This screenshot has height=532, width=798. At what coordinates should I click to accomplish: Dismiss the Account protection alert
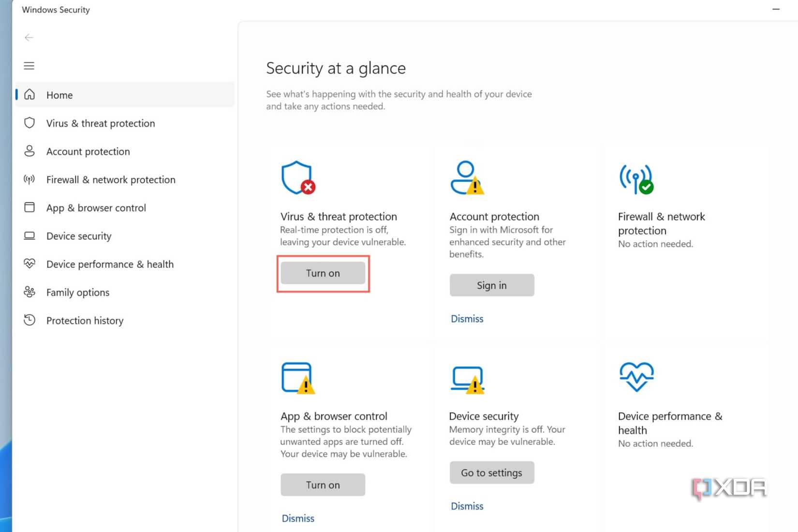point(466,319)
